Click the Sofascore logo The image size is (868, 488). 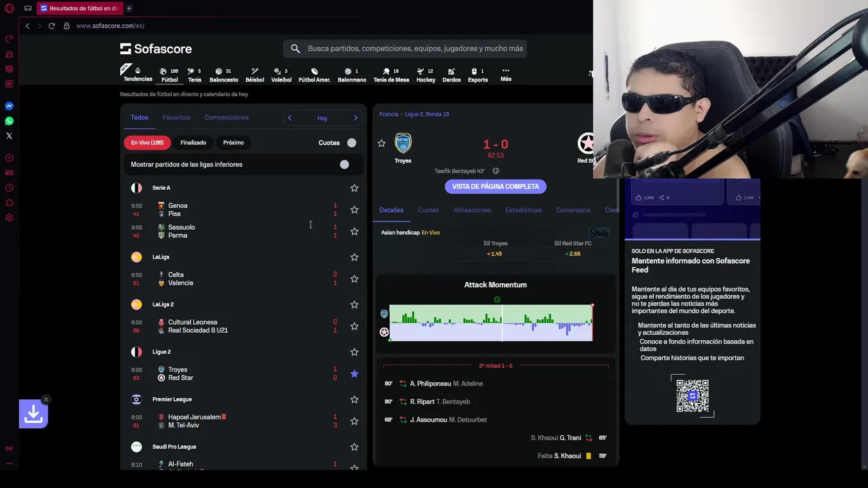pos(156,49)
